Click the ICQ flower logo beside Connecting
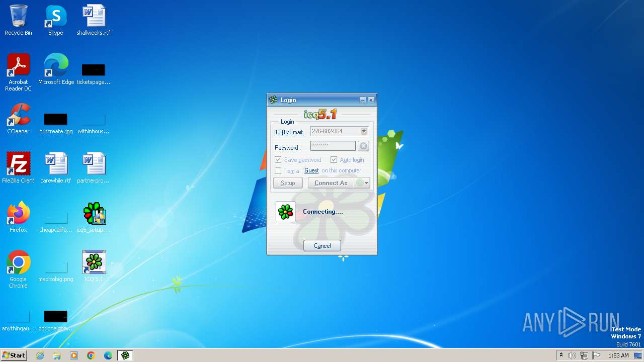The image size is (644, 362). click(285, 212)
